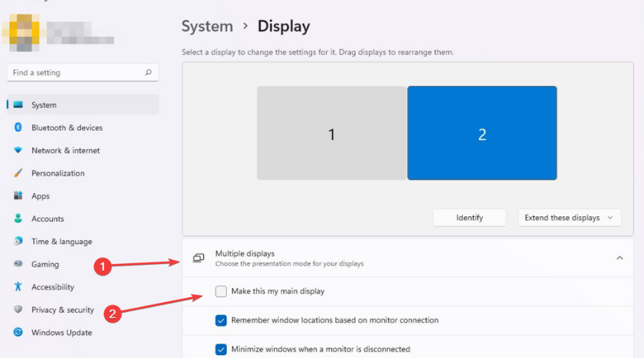Collapse the Multiple displays section chevron
644x358 pixels.
(x=620, y=258)
